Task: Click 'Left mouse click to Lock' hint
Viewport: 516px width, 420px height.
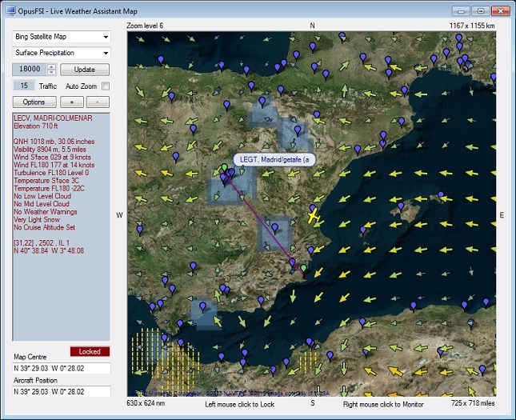Action: point(239,405)
